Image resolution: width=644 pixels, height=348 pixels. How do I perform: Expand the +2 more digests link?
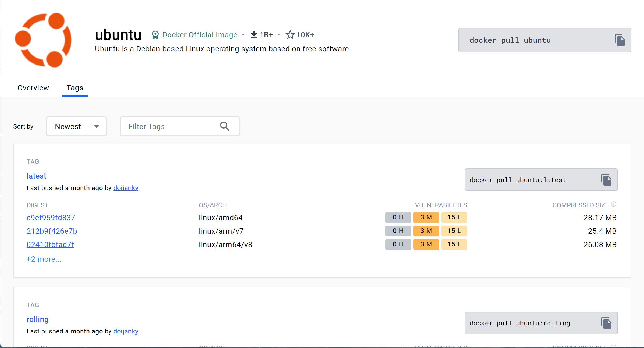tap(44, 259)
